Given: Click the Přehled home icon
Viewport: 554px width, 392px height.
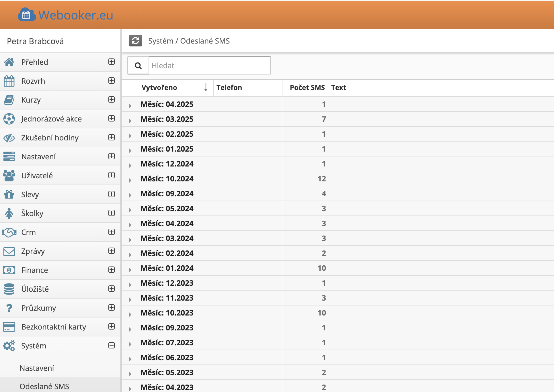Looking at the screenshot, I should click(x=9, y=62).
